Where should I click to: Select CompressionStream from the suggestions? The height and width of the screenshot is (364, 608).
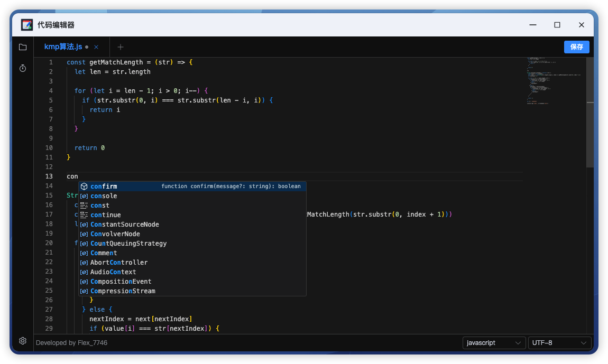tap(123, 291)
